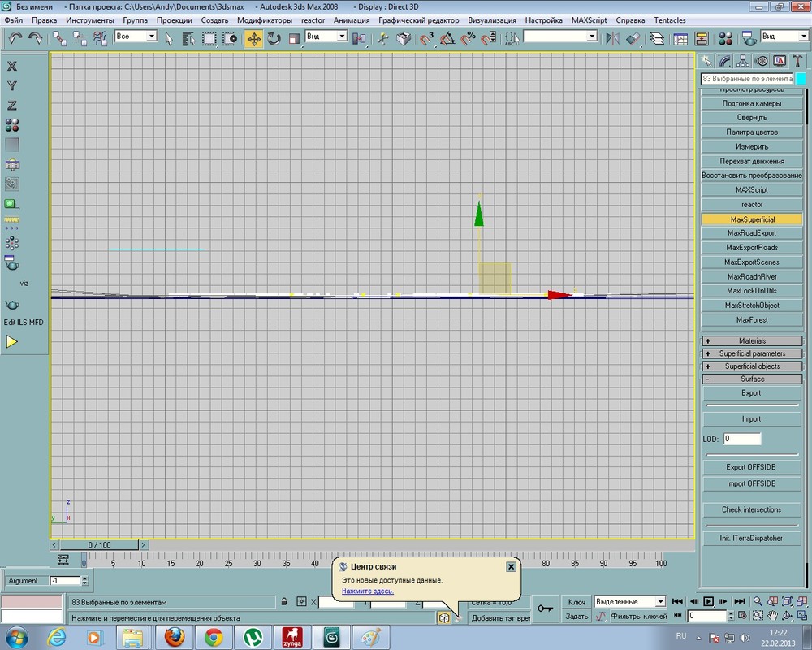Open the Модификаторы menu
The height and width of the screenshot is (650, 812).
click(266, 19)
